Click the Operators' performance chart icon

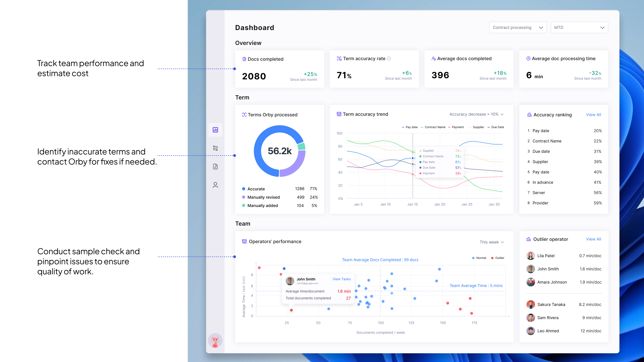244,242
